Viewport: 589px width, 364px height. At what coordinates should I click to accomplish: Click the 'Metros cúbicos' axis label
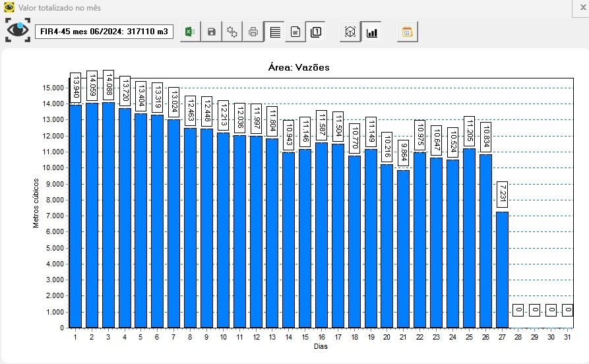pos(36,203)
